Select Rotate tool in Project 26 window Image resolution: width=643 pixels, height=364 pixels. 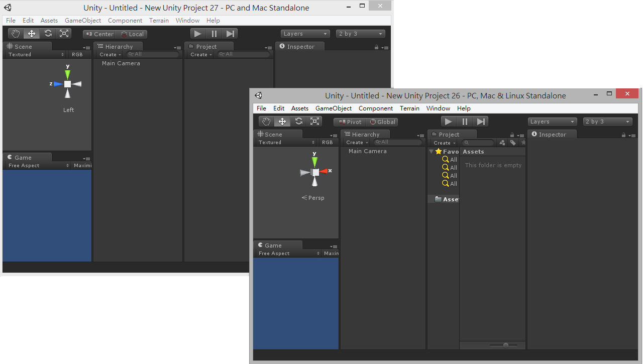298,122
